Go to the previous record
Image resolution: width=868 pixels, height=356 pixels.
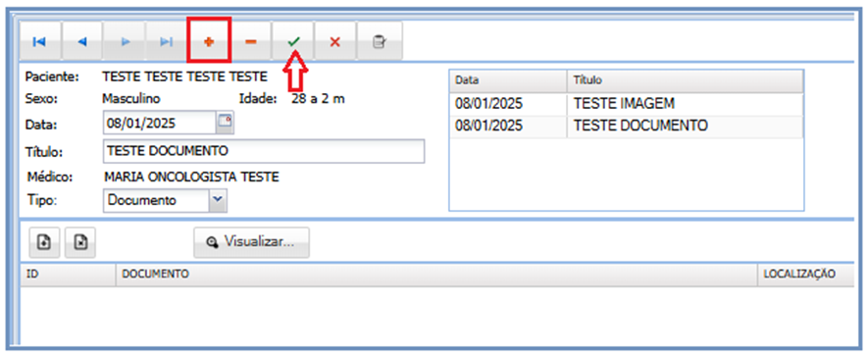click(x=82, y=41)
